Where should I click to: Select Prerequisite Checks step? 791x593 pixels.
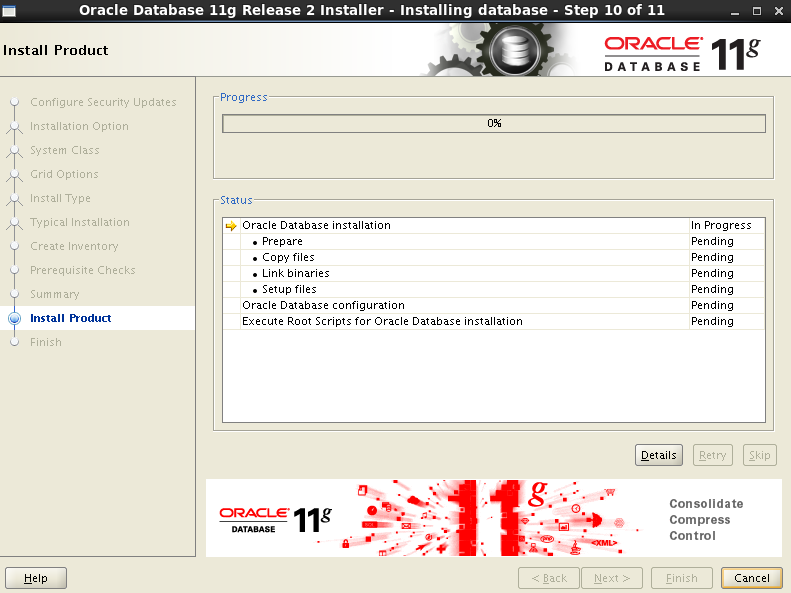coord(83,270)
